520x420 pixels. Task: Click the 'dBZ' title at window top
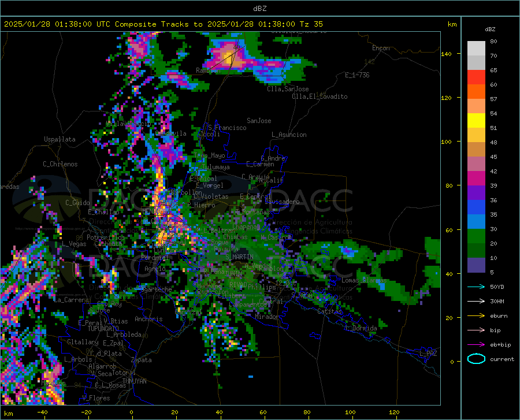pyautogui.click(x=259, y=9)
